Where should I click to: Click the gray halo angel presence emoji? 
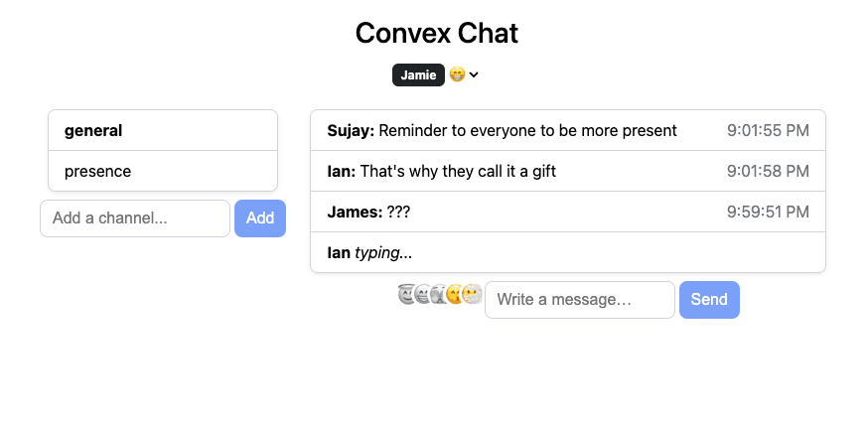406,294
